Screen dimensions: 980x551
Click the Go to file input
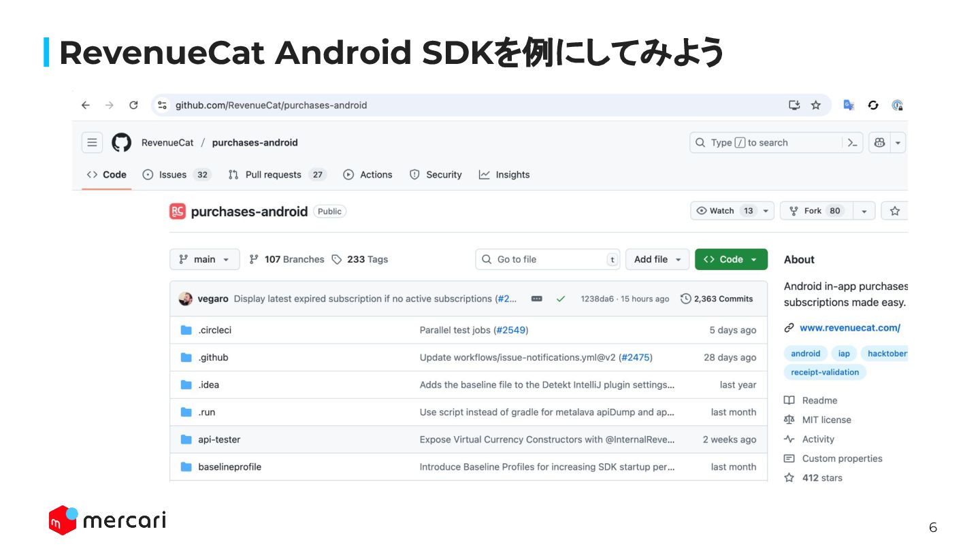click(x=548, y=259)
